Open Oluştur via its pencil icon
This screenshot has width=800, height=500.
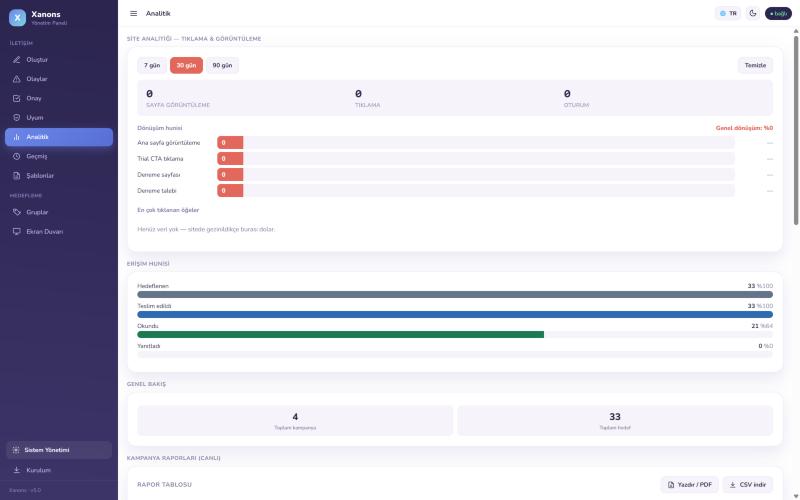coord(16,60)
